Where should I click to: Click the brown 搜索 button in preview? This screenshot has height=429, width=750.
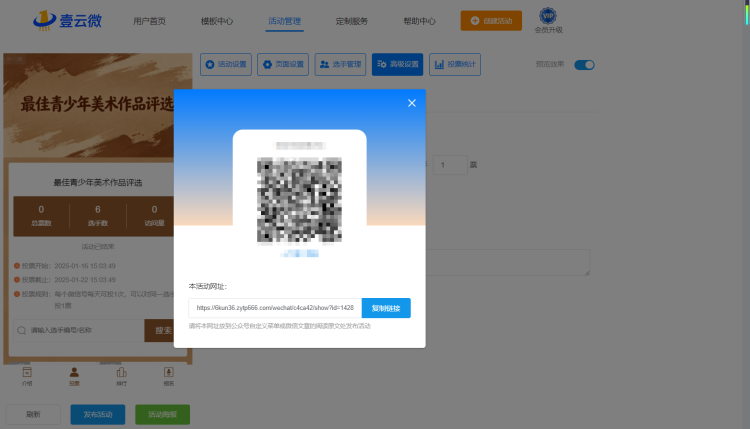pos(160,330)
